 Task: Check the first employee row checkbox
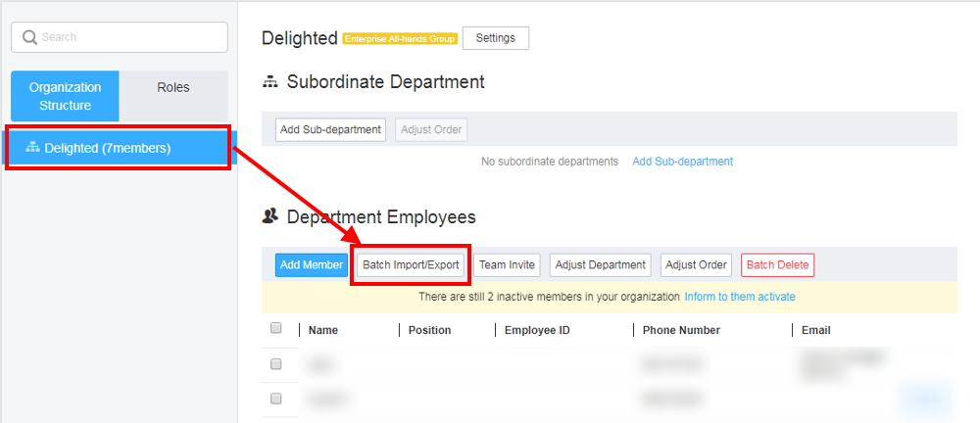click(275, 364)
